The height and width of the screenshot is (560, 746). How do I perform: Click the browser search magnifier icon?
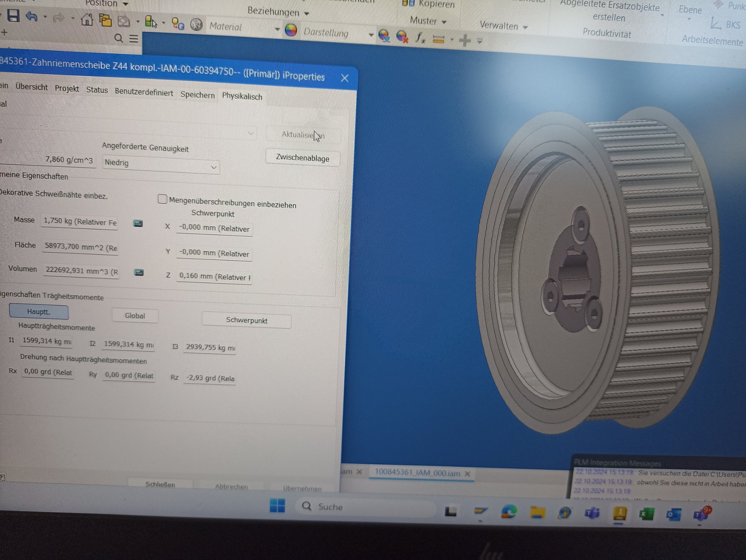click(x=118, y=38)
